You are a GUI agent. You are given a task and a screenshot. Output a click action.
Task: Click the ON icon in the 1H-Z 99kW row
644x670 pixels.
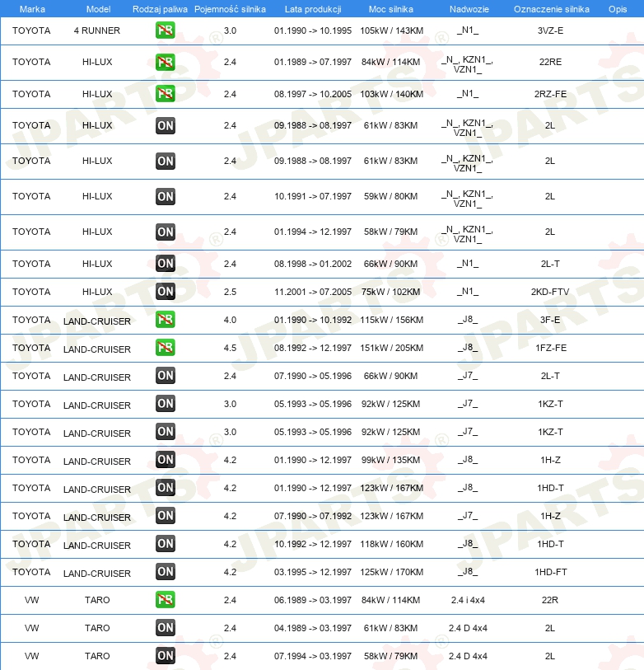point(165,460)
